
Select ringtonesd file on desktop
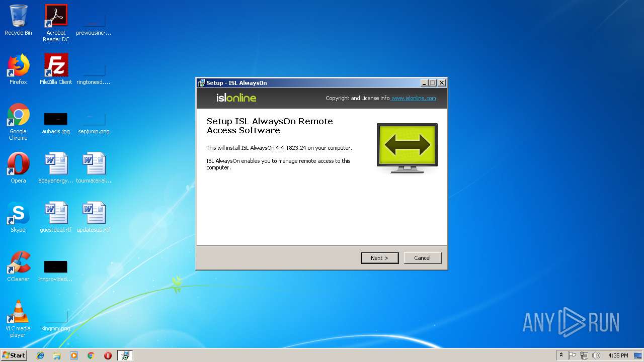click(x=94, y=73)
